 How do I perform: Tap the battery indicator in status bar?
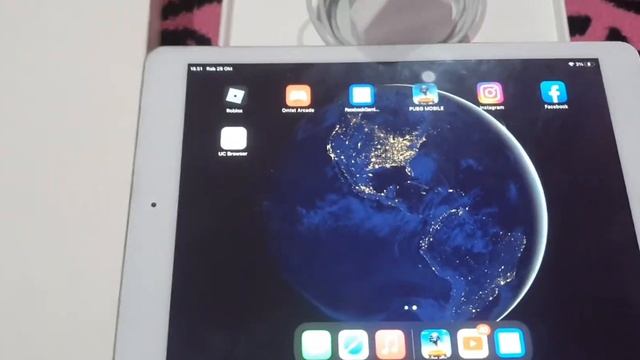point(590,64)
